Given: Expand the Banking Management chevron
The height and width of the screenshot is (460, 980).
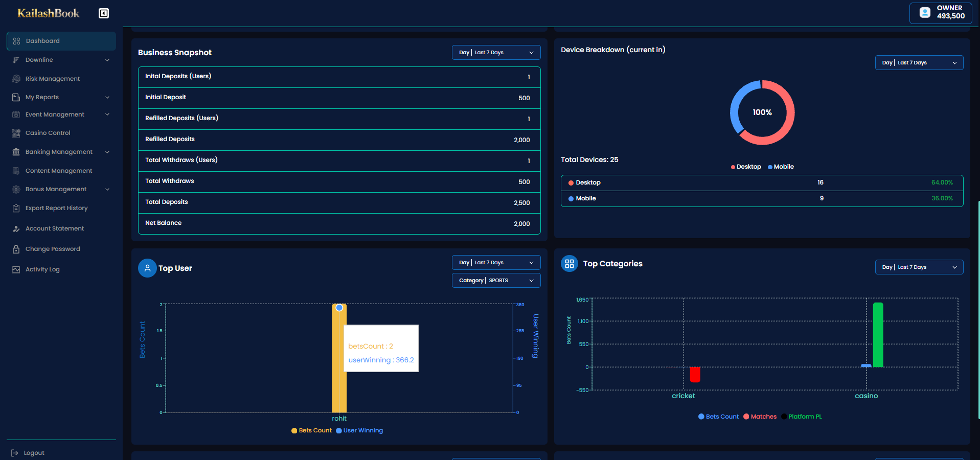Looking at the screenshot, I should pos(107,152).
